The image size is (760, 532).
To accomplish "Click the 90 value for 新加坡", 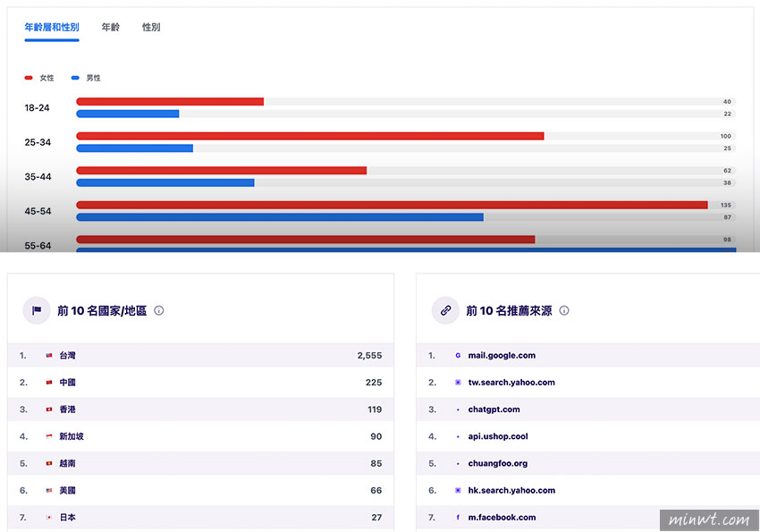I will point(376,436).
